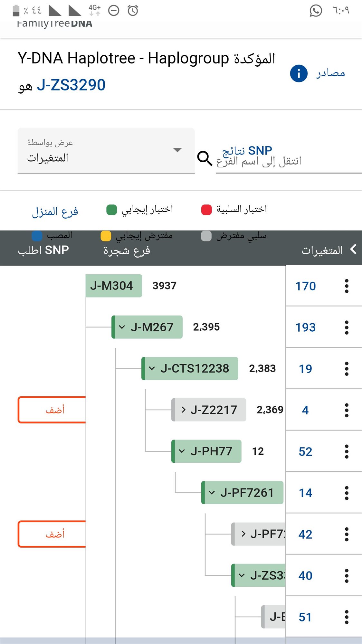Open the J-ZS3290 haplogroup link

[x=71, y=84]
